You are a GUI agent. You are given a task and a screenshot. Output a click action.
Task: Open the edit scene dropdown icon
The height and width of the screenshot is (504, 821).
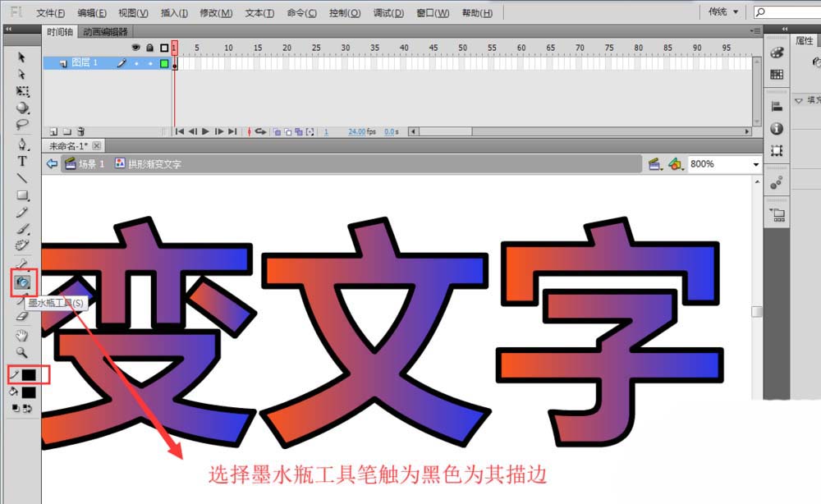[654, 164]
